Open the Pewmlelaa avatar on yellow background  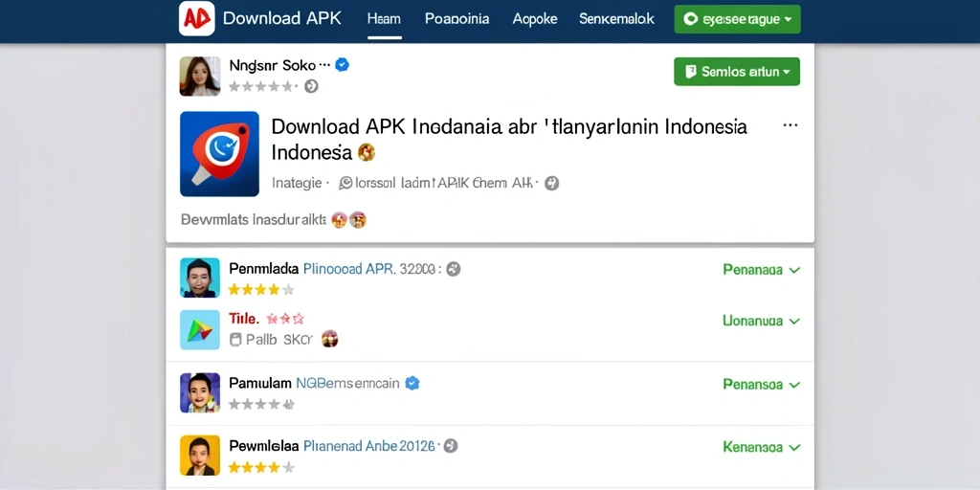pos(200,456)
